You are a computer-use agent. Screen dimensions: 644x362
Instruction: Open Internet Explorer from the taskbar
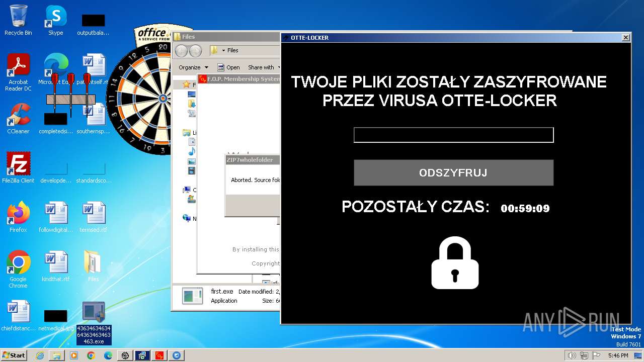pos(40,355)
